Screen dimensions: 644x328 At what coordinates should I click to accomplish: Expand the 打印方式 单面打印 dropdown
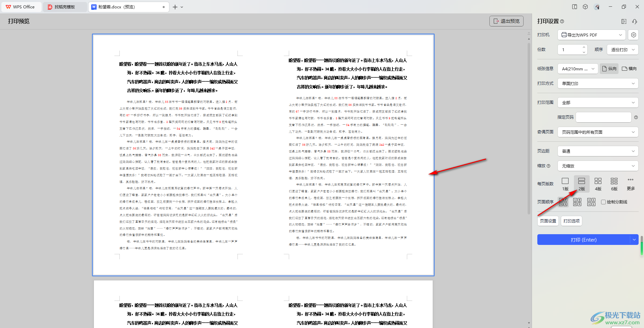click(598, 83)
